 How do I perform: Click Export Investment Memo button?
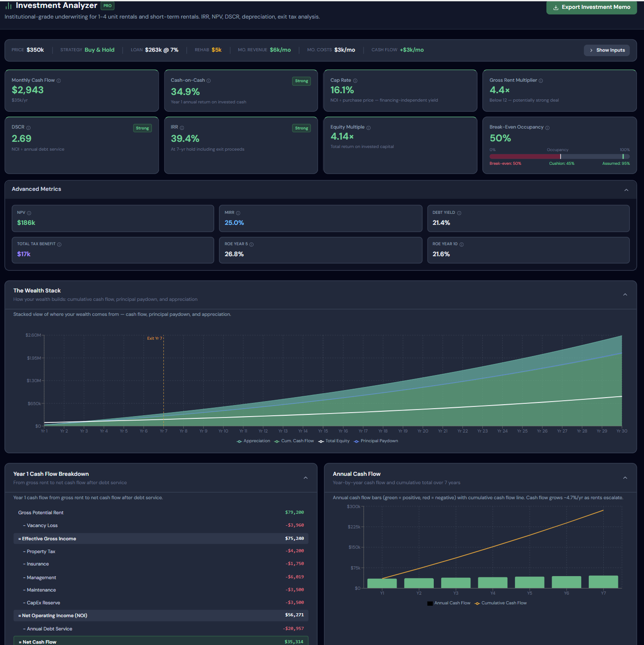(x=591, y=8)
